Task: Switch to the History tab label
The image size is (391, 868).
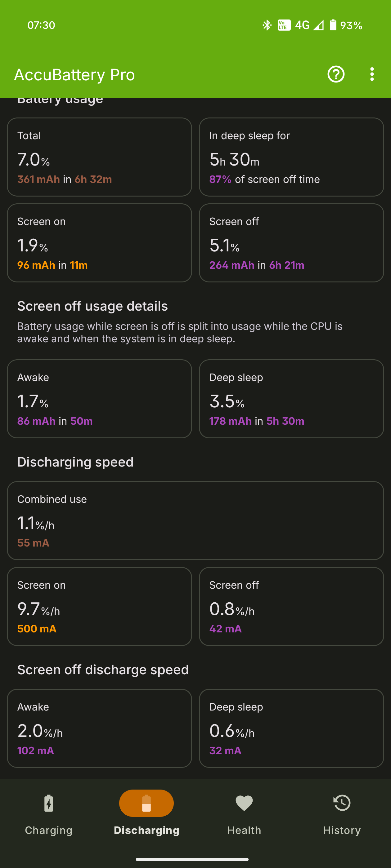Action: [x=342, y=830]
